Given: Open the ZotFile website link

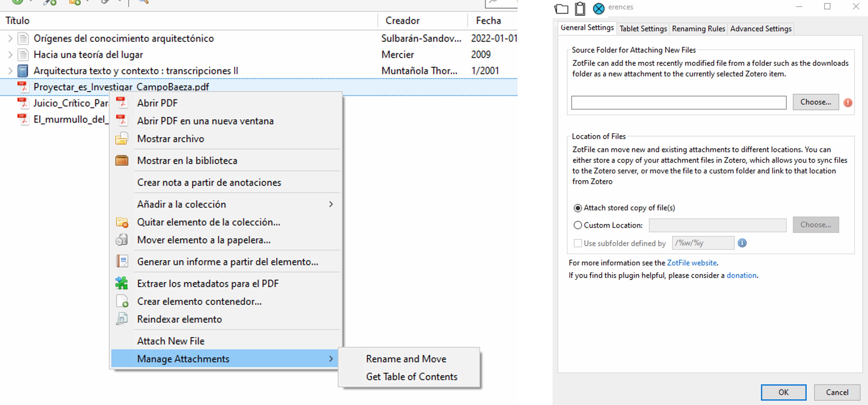Looking at the screenshot, I should [691, 263].
